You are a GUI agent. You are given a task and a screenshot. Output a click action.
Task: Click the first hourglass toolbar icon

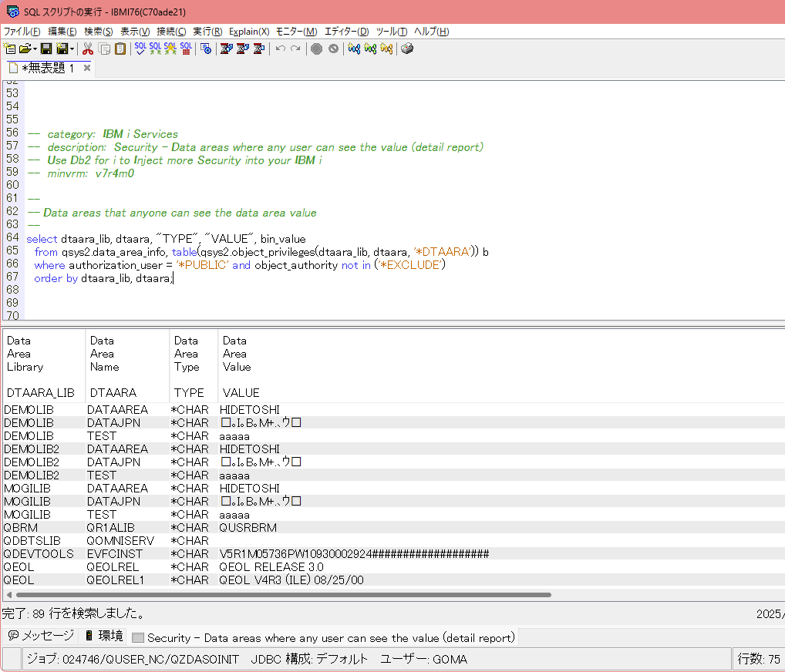tap(226, 49)
